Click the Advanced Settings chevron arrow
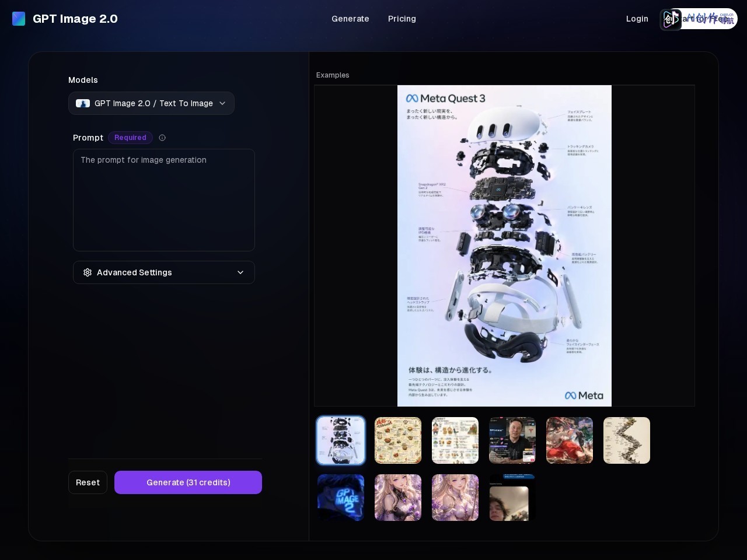The image size is (747, 560). click(x=240, y=272)
